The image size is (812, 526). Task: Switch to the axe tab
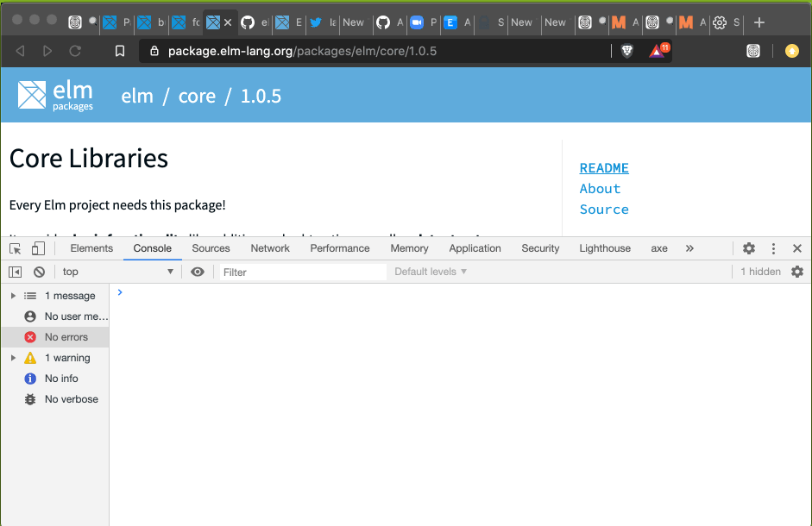click(658, 248)
